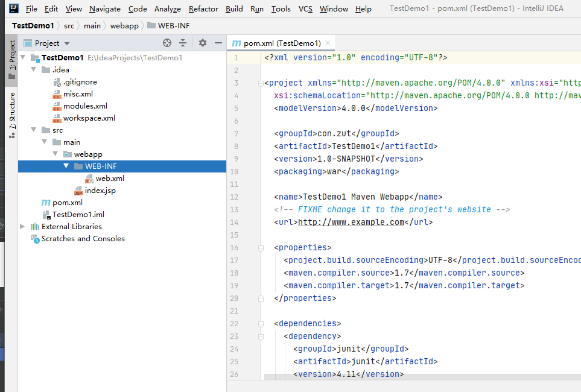Fold the dependencies block at line 22
The height and width of the screenshot is (392, 581).
click(x=261, y=324)
